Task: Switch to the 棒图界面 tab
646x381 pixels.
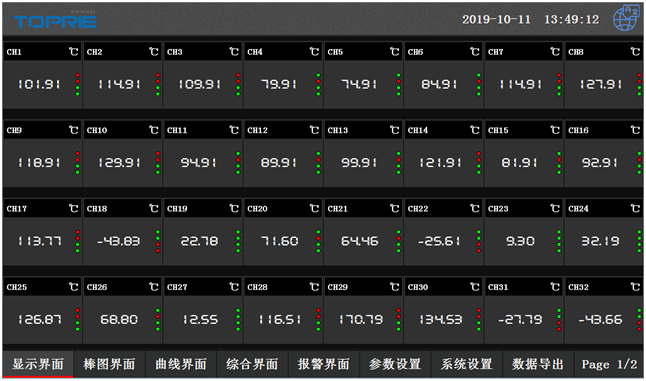Action: [x=109, y=364]
